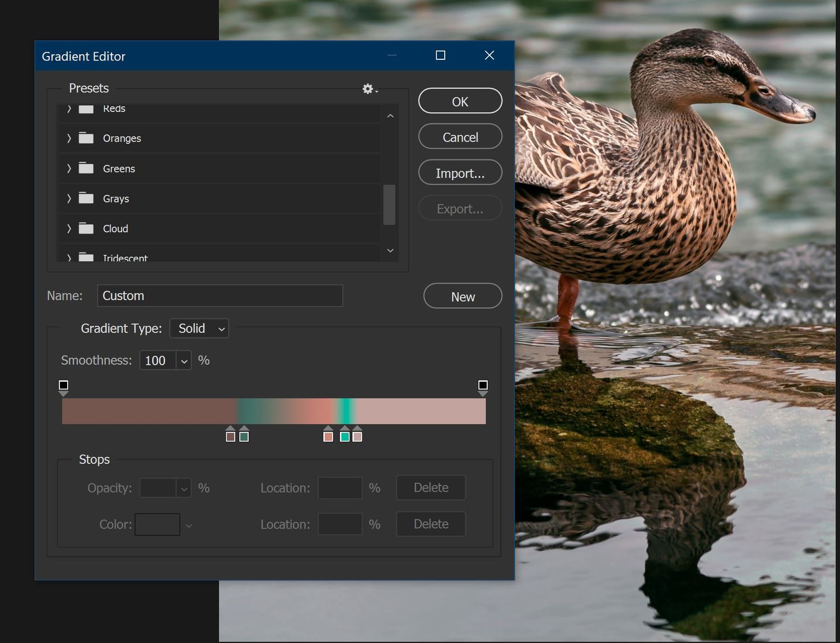The width and height of the screenshot is (840, 643).
Task: Select the leftmost opacity stop above gradient
Action: pos(63,385)
